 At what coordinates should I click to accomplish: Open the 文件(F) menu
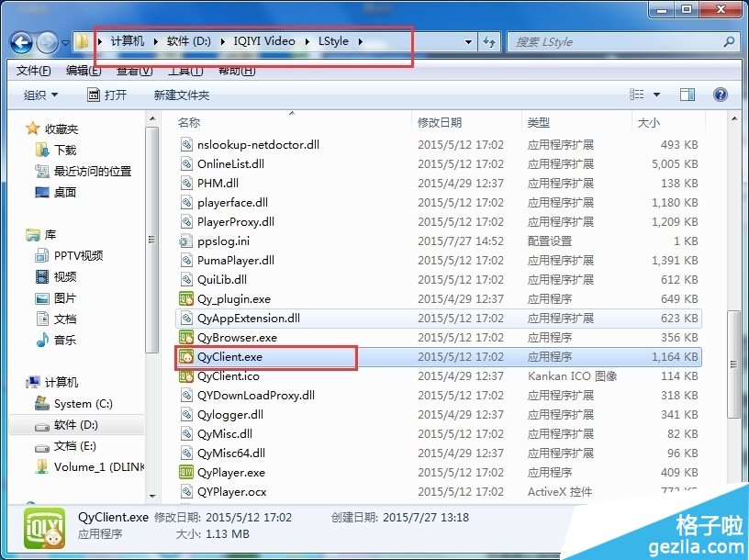point(33,71)
